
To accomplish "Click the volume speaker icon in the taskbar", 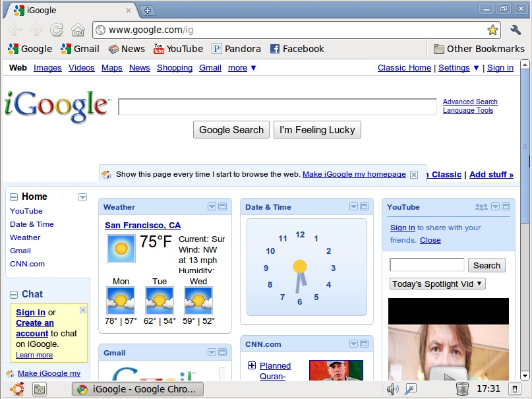I will [392, 389].
